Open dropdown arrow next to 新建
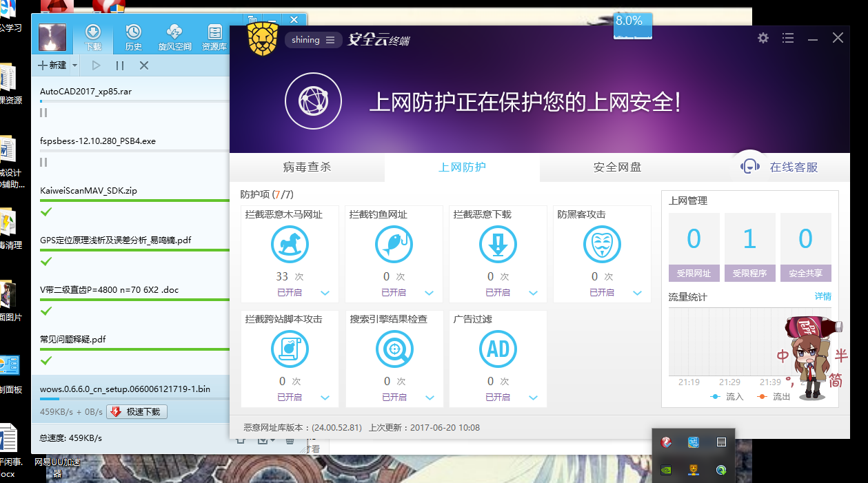This screenshot has height=483, width=868. (x=75, y=66)
